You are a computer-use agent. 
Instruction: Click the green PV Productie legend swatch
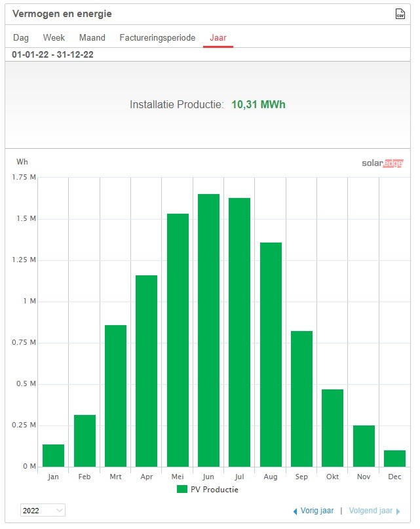pos(182,490)
